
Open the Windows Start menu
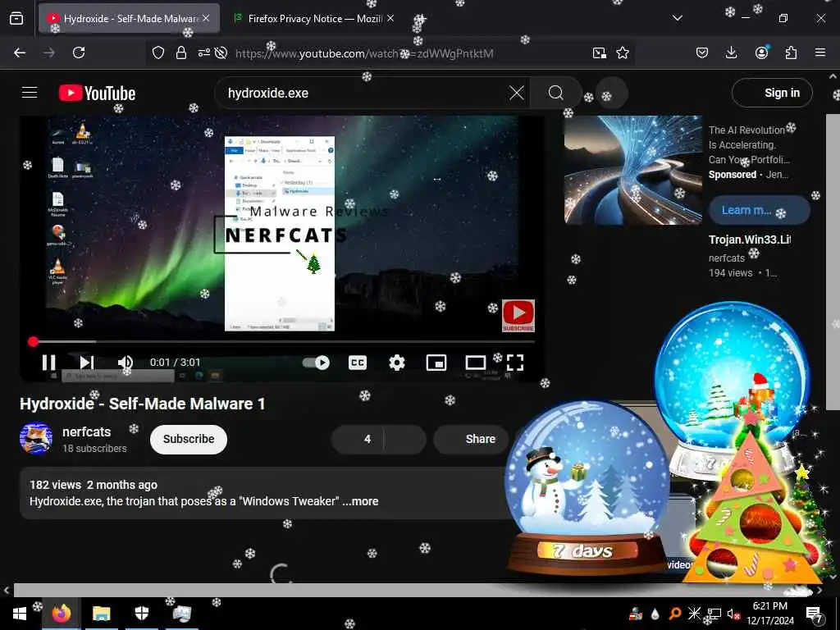click(20, 614)
